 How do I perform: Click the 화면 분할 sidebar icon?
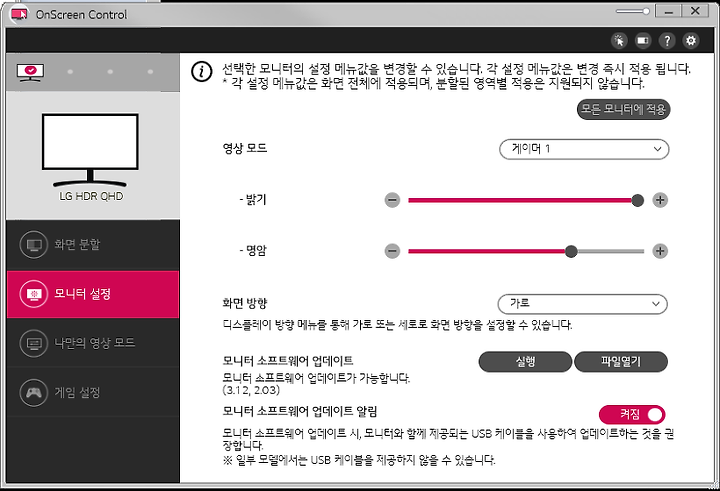(34, 244)
